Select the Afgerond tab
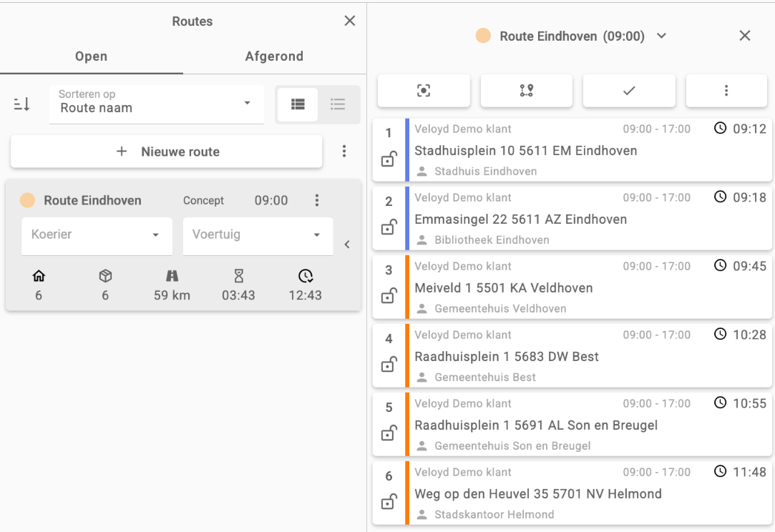The width and height of the screenshot is (775, 532). 274,56
